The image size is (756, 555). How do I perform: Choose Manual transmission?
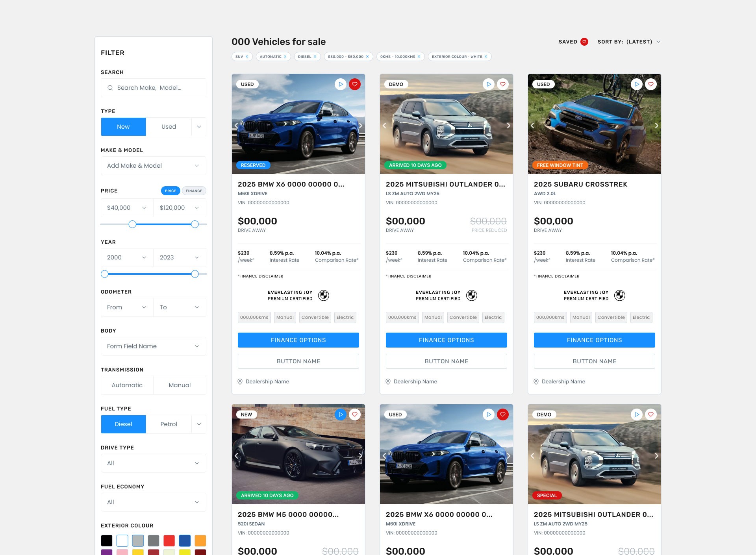tap(180, 385)
